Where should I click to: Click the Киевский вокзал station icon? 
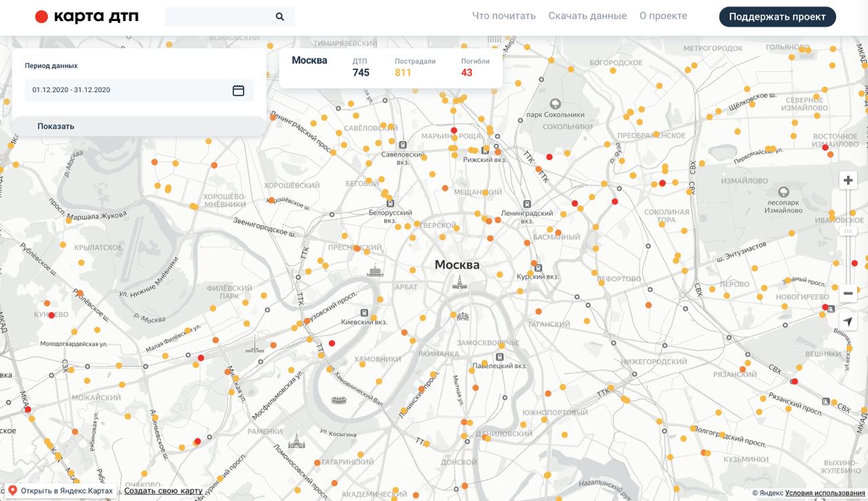364,313
